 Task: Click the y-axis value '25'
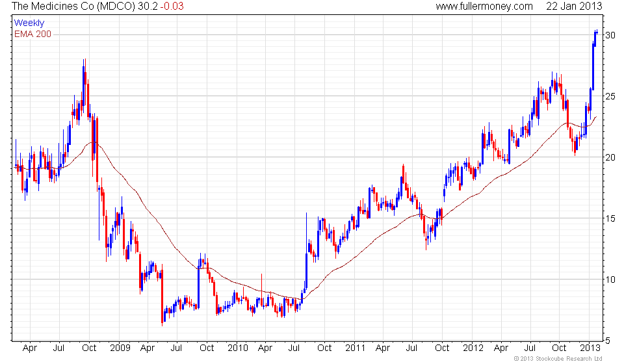(610, 97)
